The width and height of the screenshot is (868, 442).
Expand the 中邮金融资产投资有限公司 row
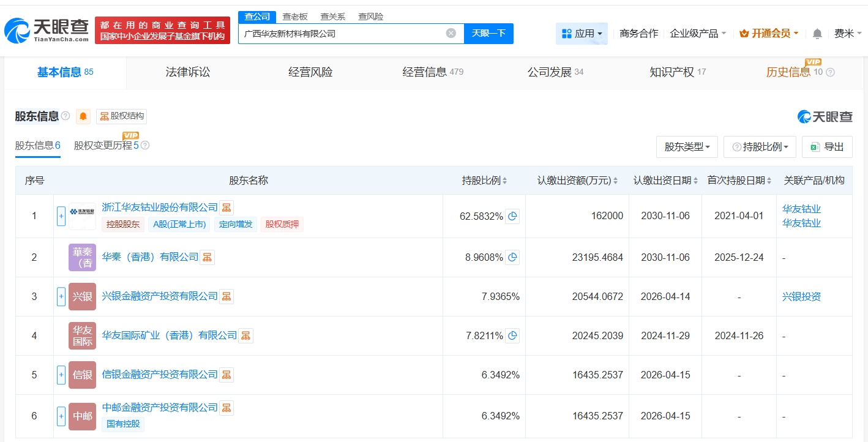61,416
